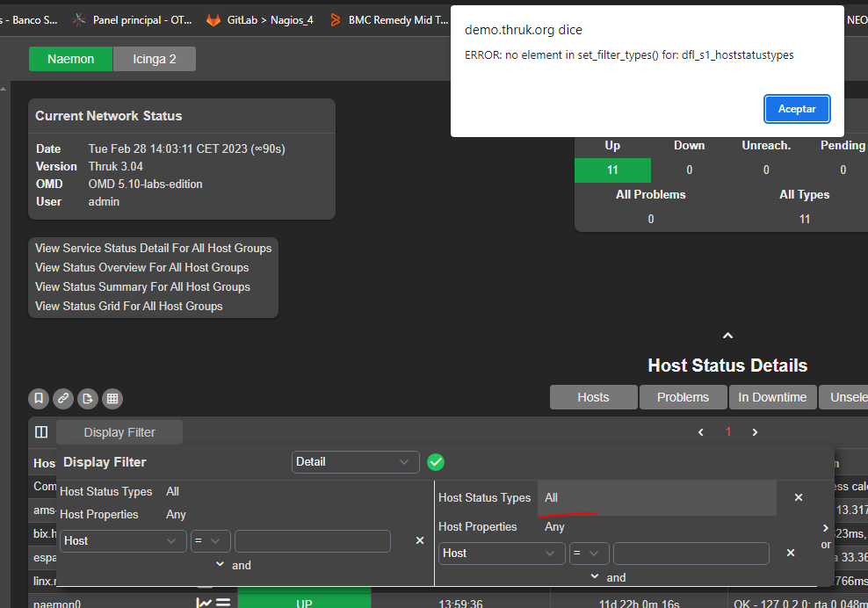Image resolution: width=868 pixels, height=608 pixels.
Task: Remove the left Host filter row X
Action: 420,540
